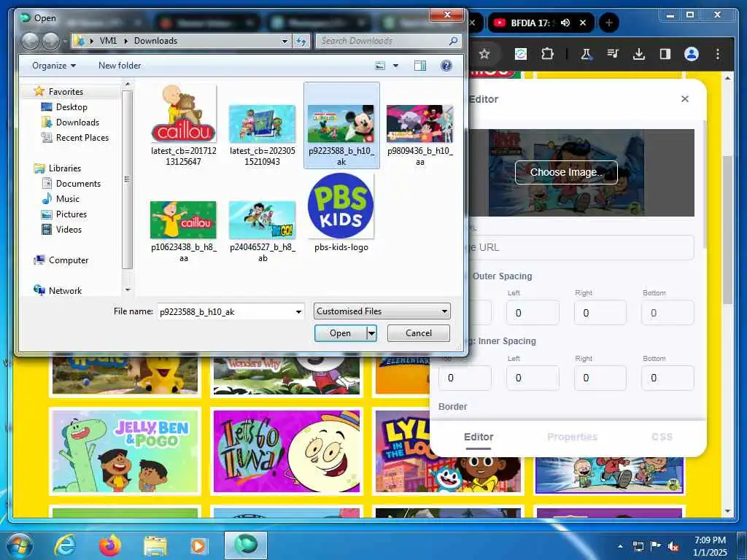The image size is (747, 560).
Task: Expand the Open button split arrow
Action: click(x=371, y=333)
